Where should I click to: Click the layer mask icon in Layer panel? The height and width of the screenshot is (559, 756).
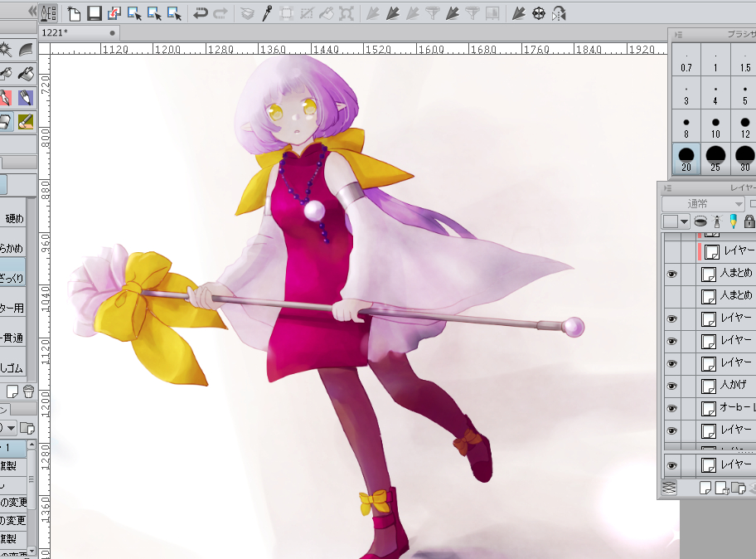click(x=700, y=221)
